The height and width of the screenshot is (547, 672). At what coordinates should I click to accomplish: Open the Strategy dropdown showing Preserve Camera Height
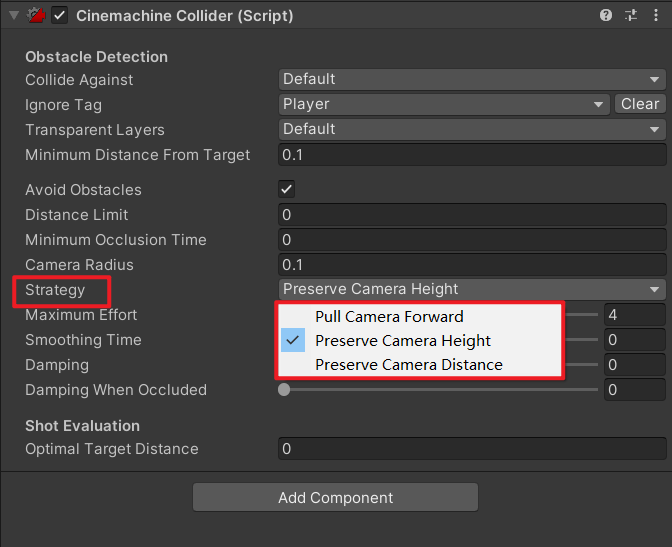point(472,289)
